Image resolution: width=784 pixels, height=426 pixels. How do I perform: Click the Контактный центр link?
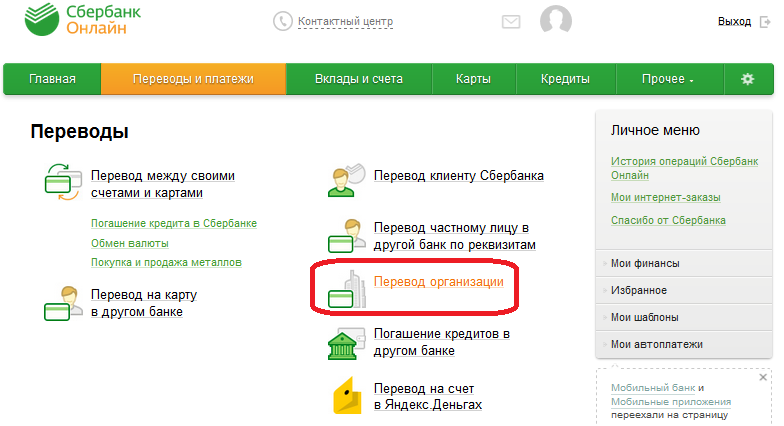[x=346, y=22]
